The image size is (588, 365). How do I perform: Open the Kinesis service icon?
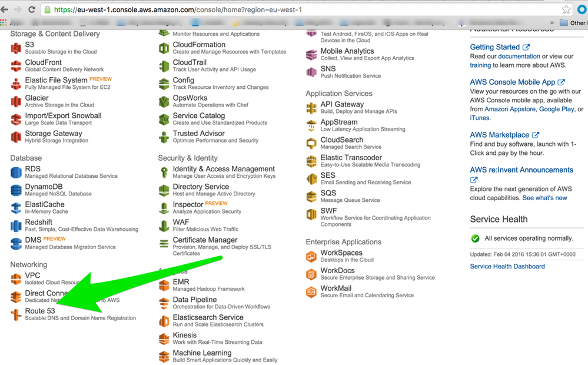pos(164,339)
